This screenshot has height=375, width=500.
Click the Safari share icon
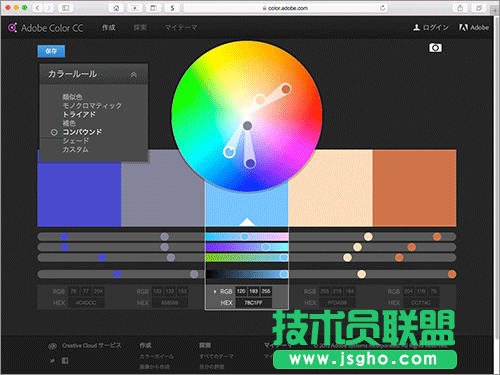point(460,8)
